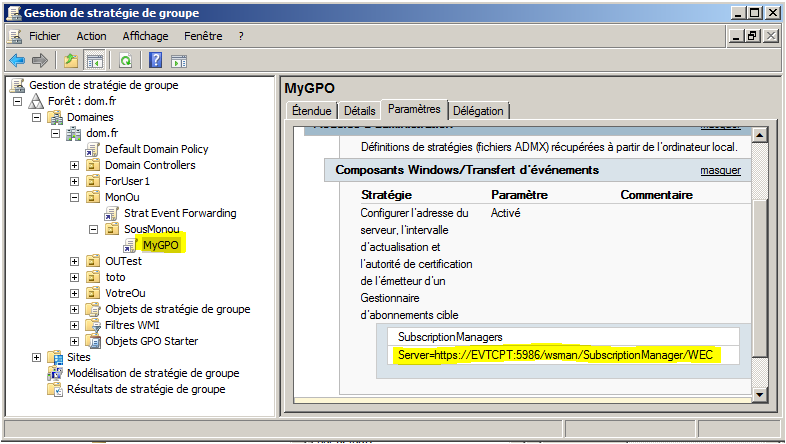
Task: Select the VotreOu tree item label
Action: coord(125,293)
